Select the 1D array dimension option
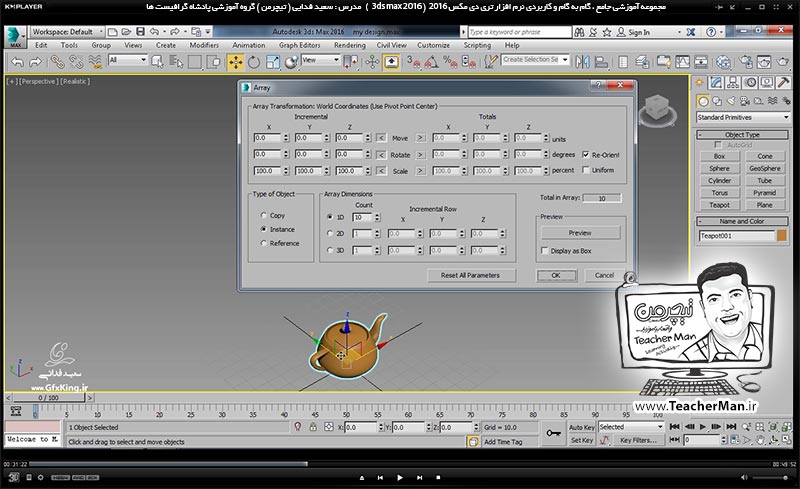The width and height of the screenshot is (800, 489). click(x=330, y=217)
